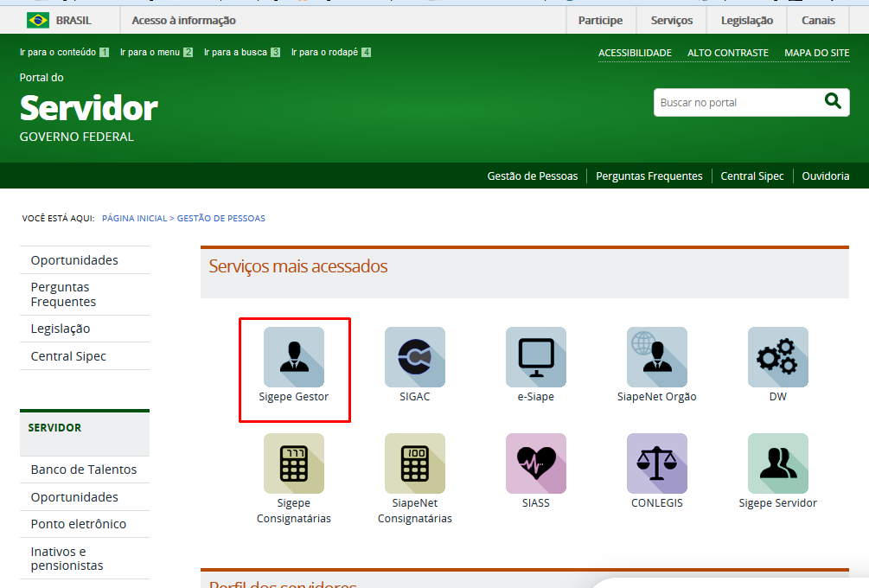This screenshot has height=588, width=869.
Task: Open the Gestão de Pessoas menu
Action: pyautogui.click(x=532, y=176)
